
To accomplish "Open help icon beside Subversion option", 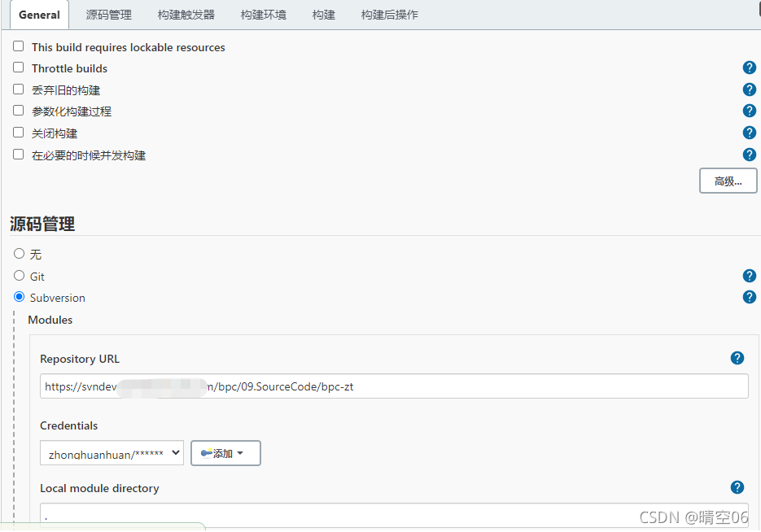I will 750,297.
